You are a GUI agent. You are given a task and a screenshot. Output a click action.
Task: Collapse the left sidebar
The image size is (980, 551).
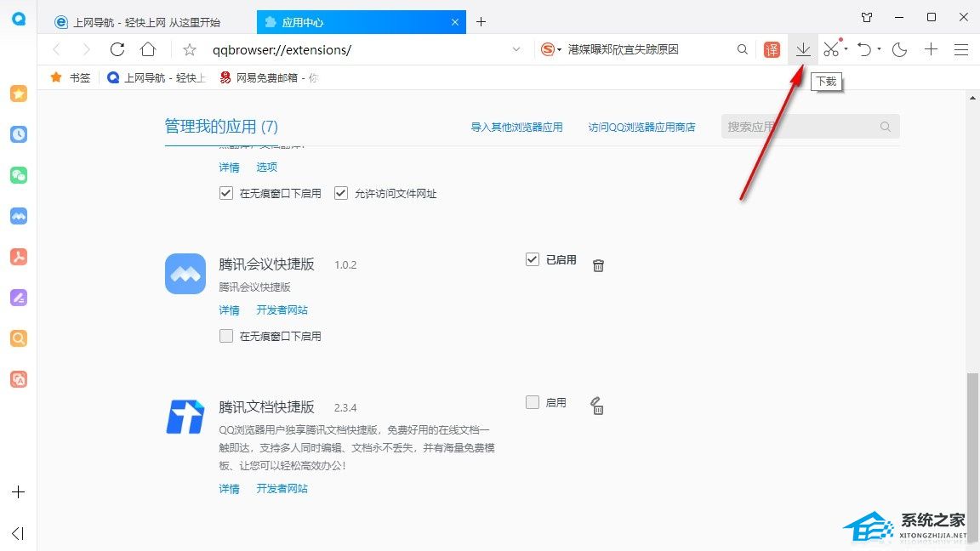[x=18, y=533]
